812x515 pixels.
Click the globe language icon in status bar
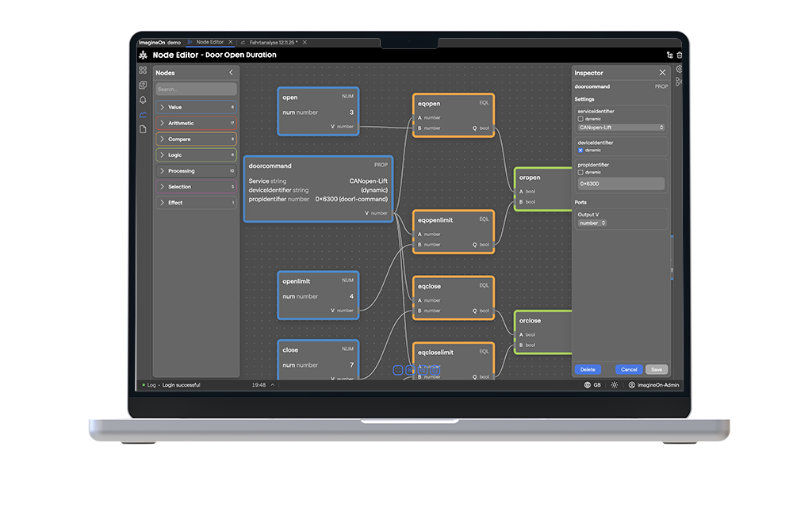(588, 385)
